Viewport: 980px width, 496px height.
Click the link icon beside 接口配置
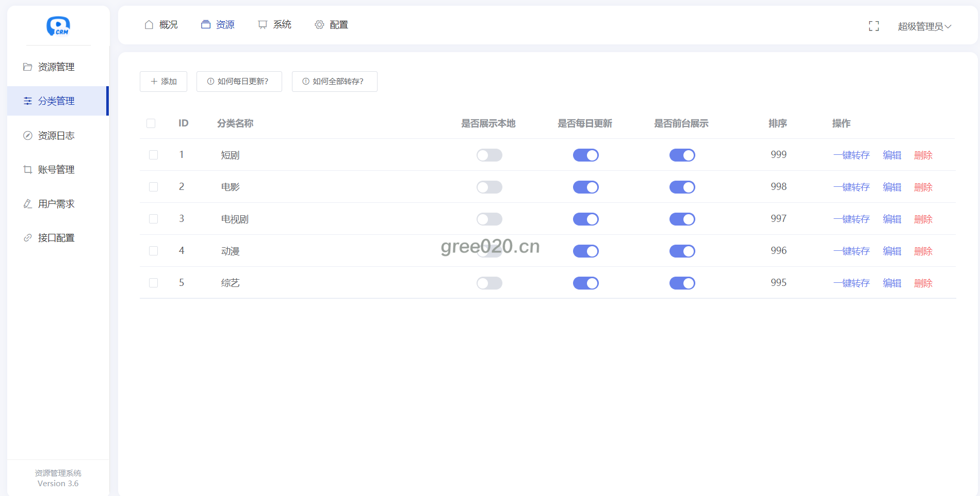coord(28,238)
